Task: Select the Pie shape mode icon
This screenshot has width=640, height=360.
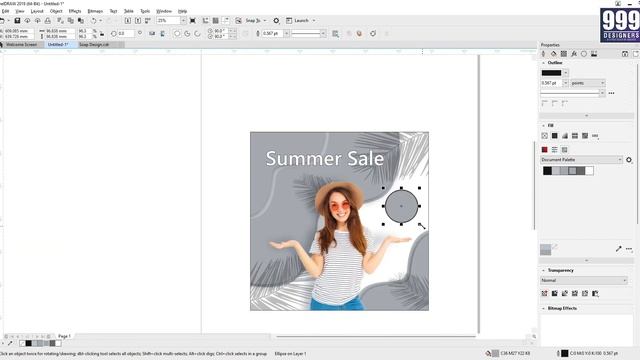Action: click(187, 33)
